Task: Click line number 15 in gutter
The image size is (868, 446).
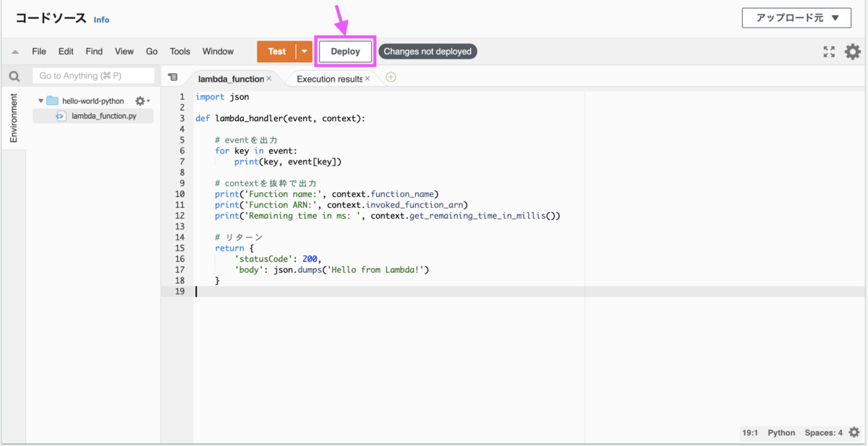Action: pyautogui.click(x=179, y=248)
